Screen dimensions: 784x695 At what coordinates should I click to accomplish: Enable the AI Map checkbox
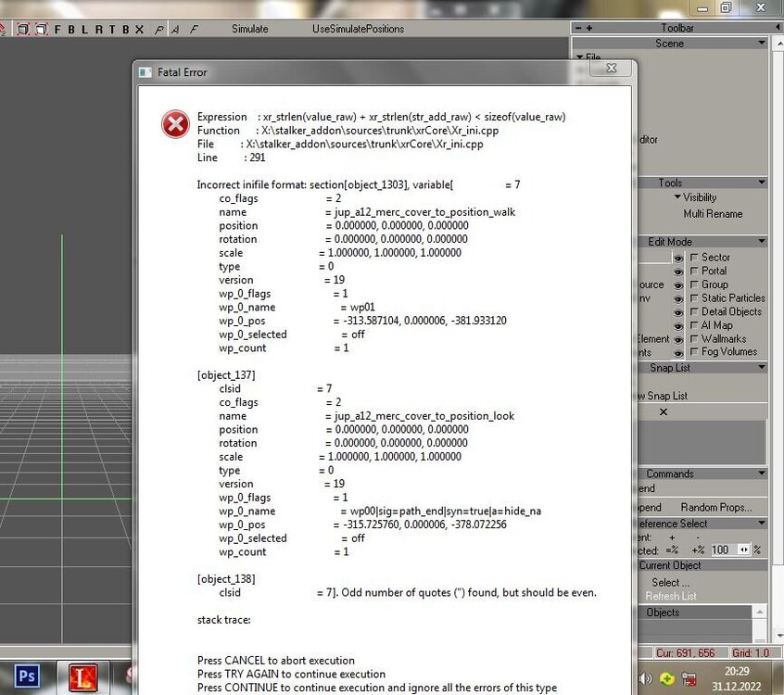point(694,325)
